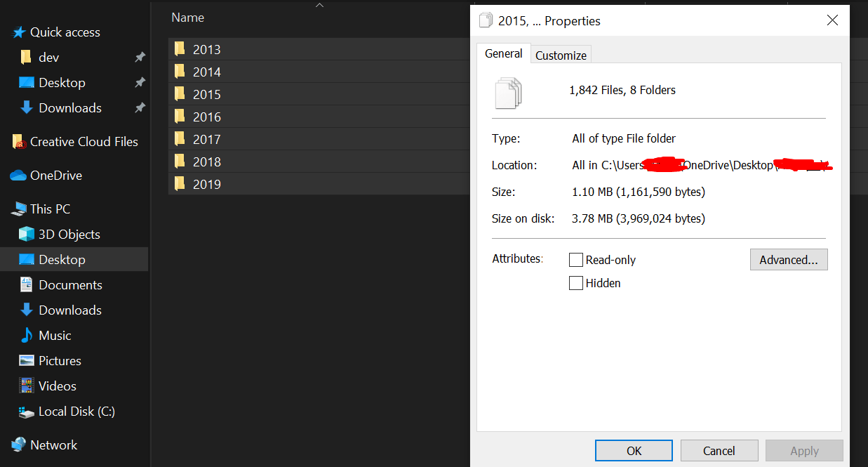
Task: Click the 2018 folder icon
Action: pos(180,162)
